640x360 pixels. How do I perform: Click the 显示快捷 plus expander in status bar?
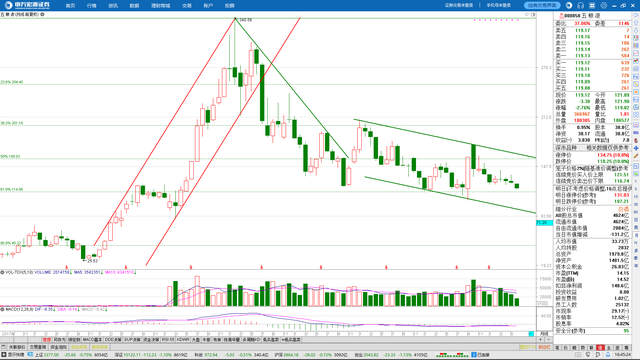(x=4, y=355)
